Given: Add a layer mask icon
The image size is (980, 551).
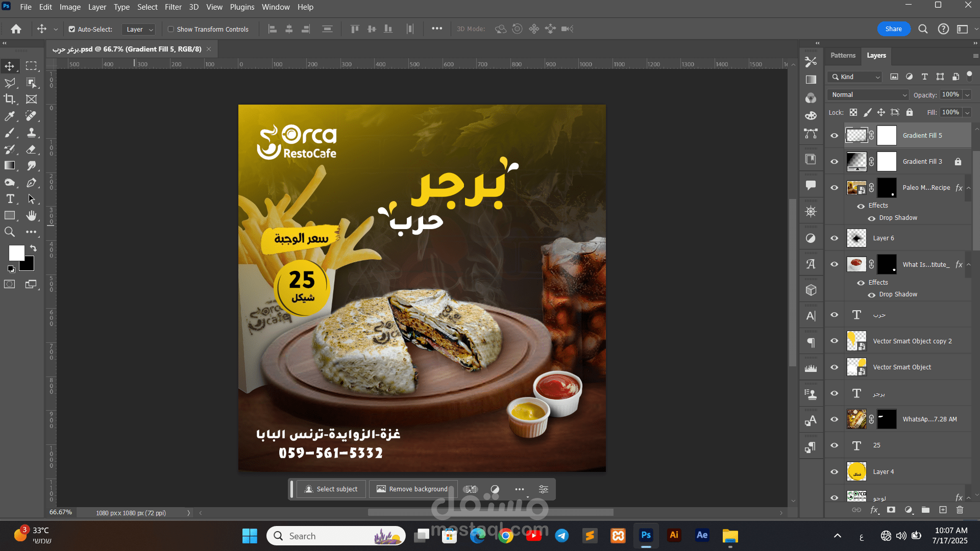Looking at the screenshot, I should pos(891,510).
